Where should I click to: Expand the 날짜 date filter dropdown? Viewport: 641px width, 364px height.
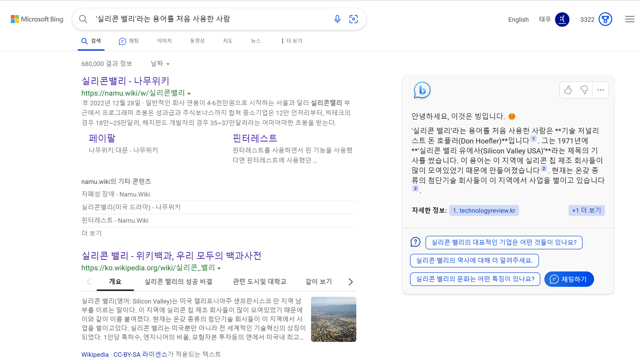160,64
